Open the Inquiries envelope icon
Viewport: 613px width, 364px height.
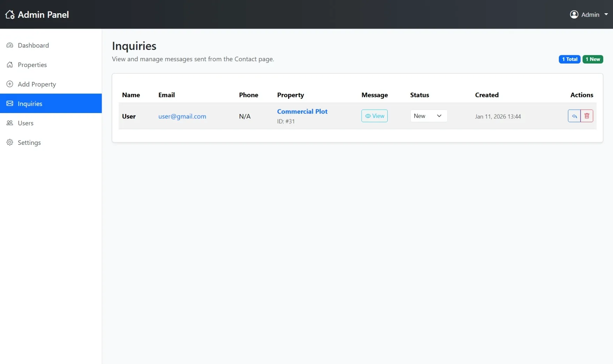(x=10, y=103)
